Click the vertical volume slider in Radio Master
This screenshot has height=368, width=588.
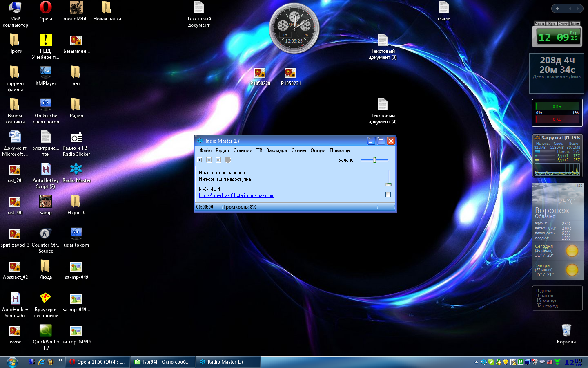tap(388, 178)
